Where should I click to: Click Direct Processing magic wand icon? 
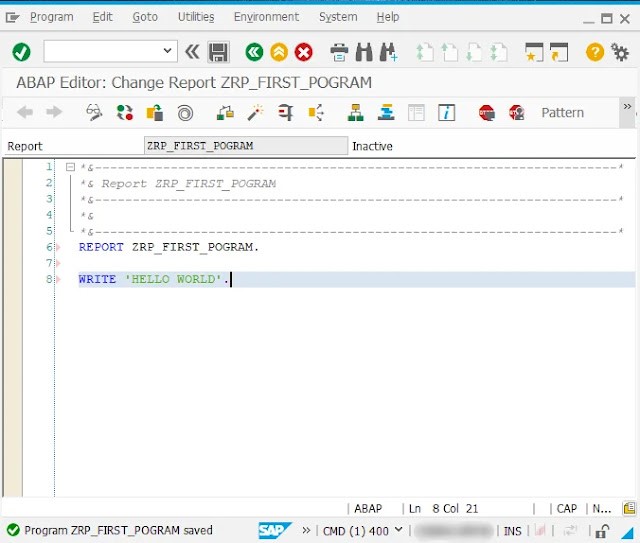(x=256, y=112)
